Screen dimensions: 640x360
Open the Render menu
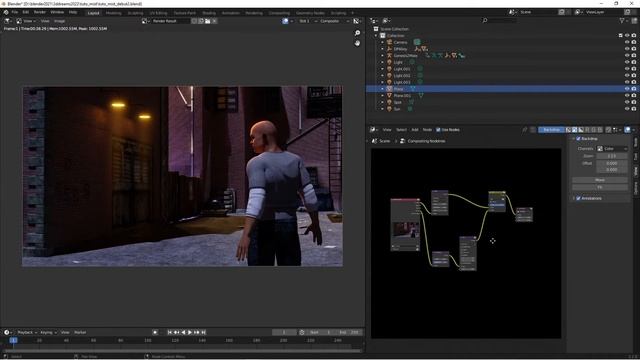click(x=40, y=12)
